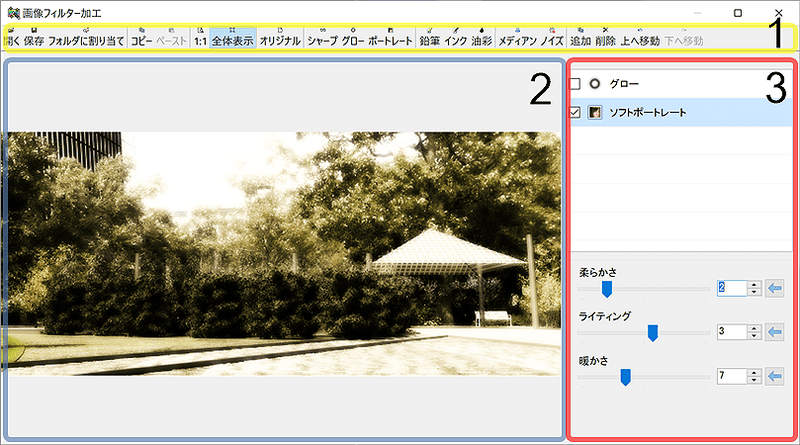Click 下へ移動 to move filter down

[684, 38]
